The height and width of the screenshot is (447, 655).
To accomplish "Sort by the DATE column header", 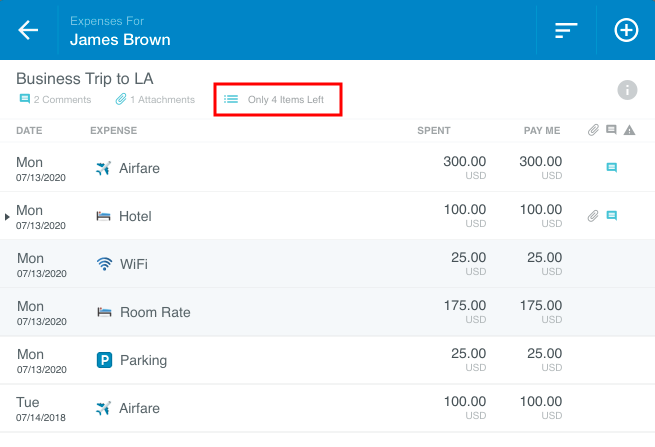I will click(29, 130).
